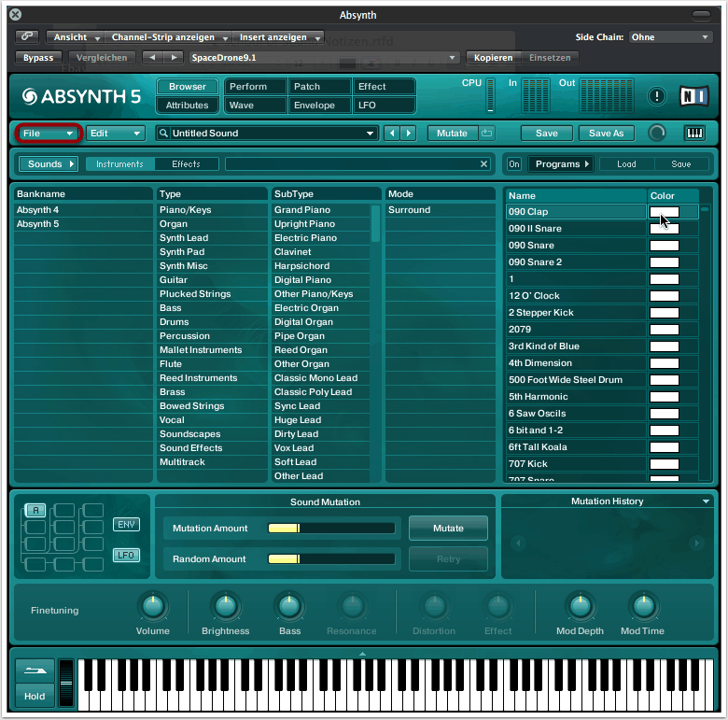Show the on-screen keyboard via keyboard icon
Screen dimensions: 728x720
694,134
